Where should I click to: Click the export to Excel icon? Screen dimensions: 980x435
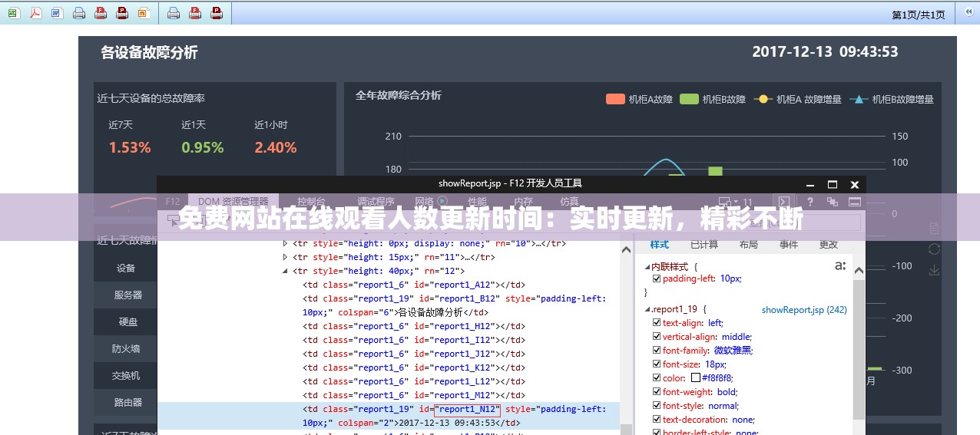(x=15, y=13)
